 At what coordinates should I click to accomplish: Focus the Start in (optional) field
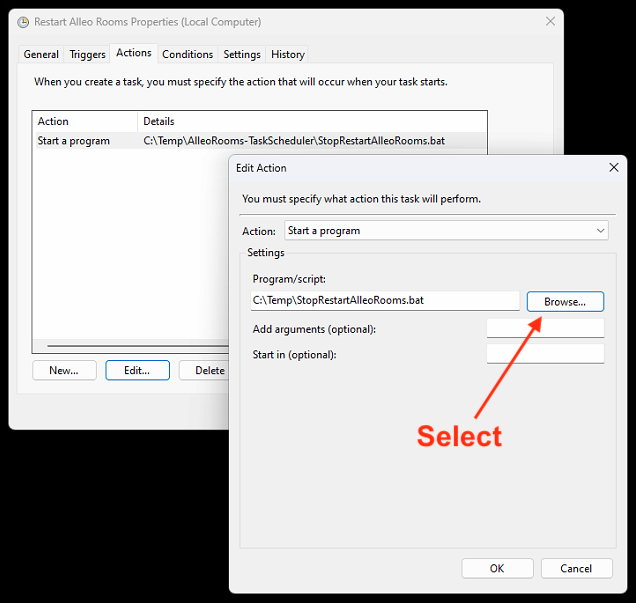545,354
